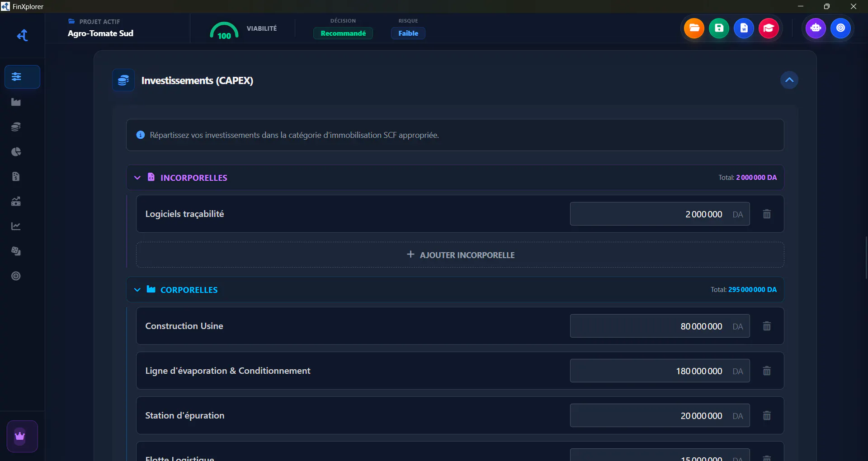The image size is (868, 461).
Task: Click the Agro-Tomate Sud project name
Action: point(100,33)
